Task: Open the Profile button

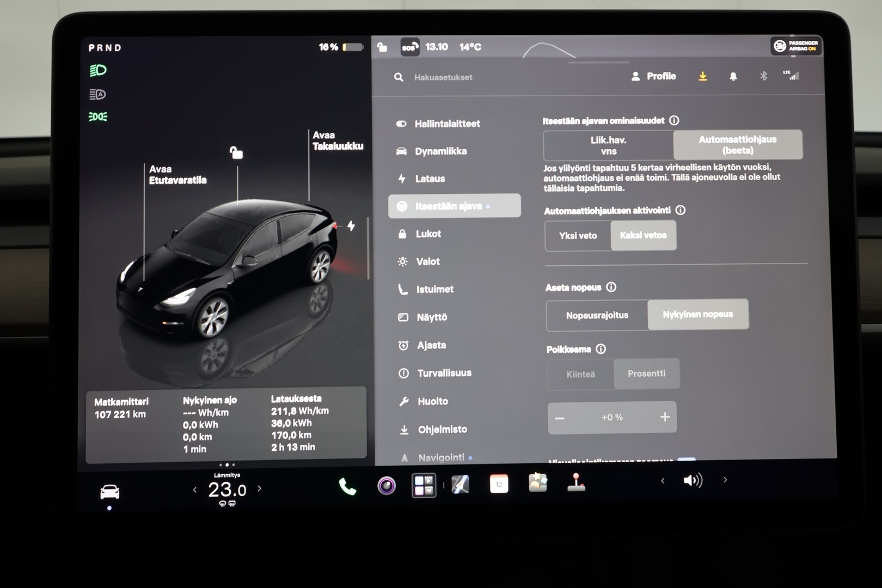Action: [x=653, y=76]
